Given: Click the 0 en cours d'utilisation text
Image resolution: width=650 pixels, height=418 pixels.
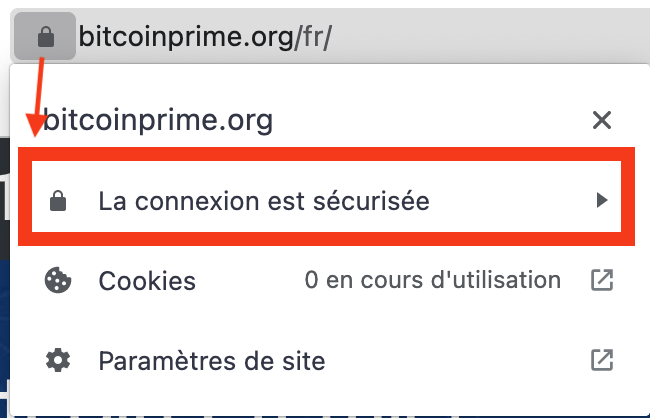Looking at the screenshot, I should [x=433, y=280].
